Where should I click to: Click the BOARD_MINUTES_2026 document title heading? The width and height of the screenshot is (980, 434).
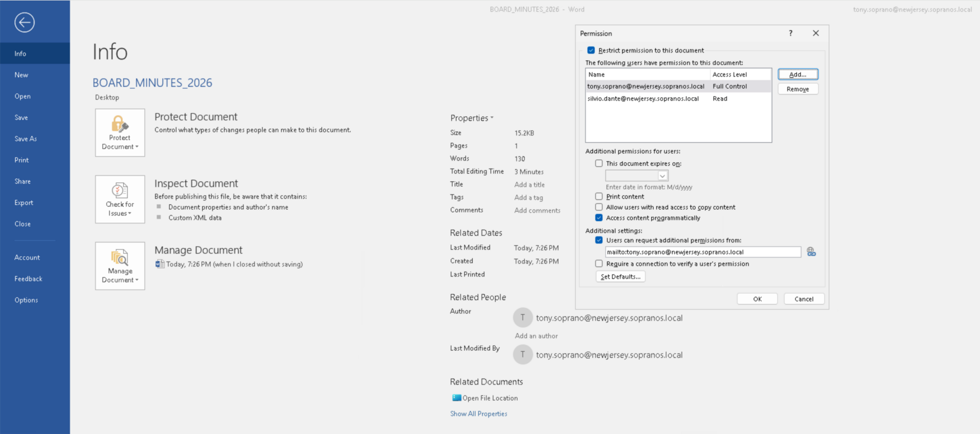[x=152, y=83]
